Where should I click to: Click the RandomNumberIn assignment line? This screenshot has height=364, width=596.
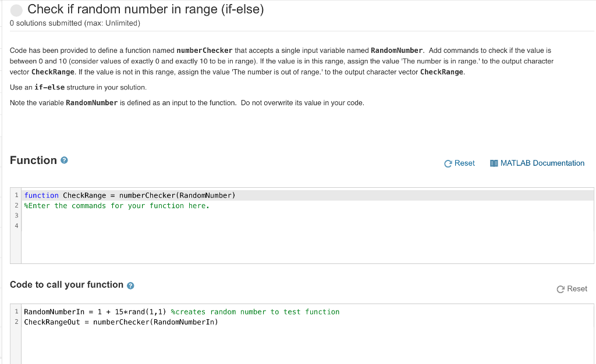click(182, 312)
